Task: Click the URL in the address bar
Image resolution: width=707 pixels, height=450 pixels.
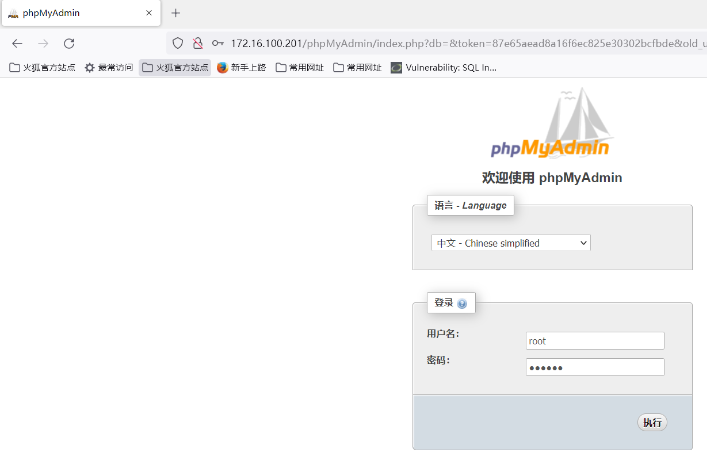Action: click(x=468, y=43)
